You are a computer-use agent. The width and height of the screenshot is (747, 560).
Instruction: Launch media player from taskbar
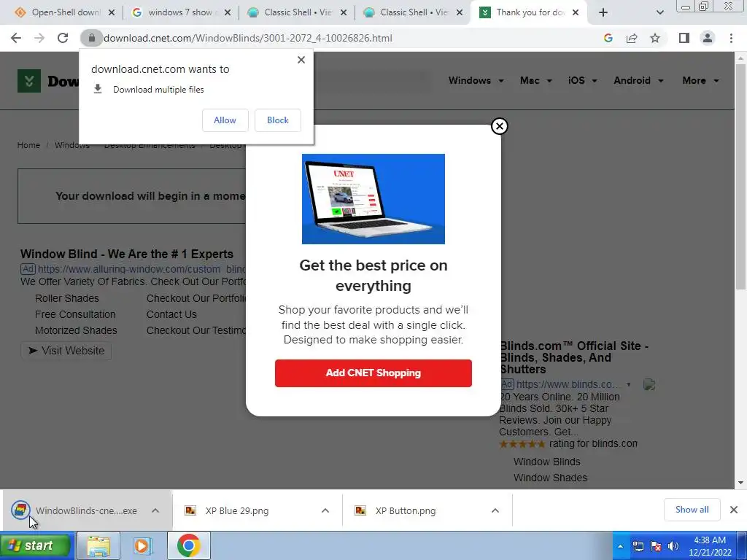pyautogui.click(x=143, y=545)
